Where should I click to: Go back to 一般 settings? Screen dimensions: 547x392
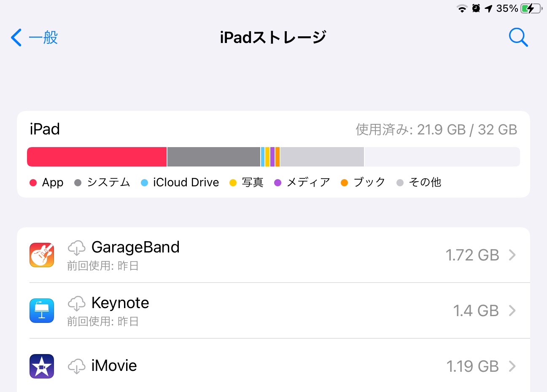click(35, 38)
